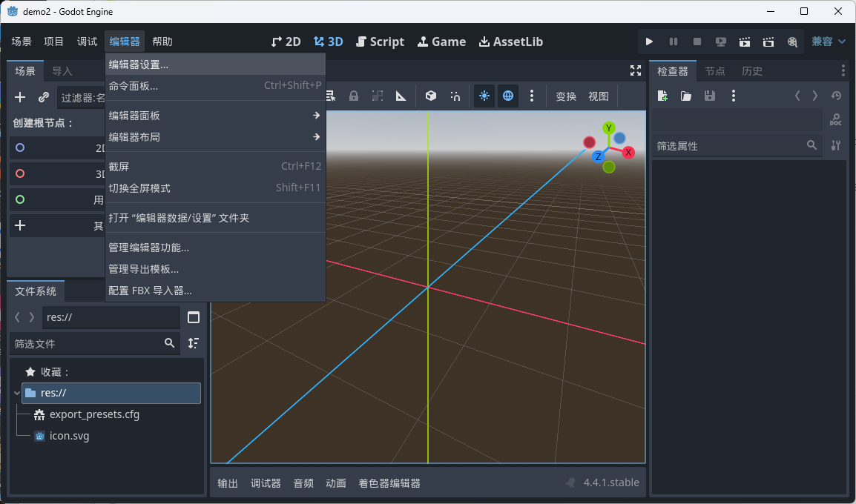Create a 3D scene root node
856x504 pixels.
(57, 174)
